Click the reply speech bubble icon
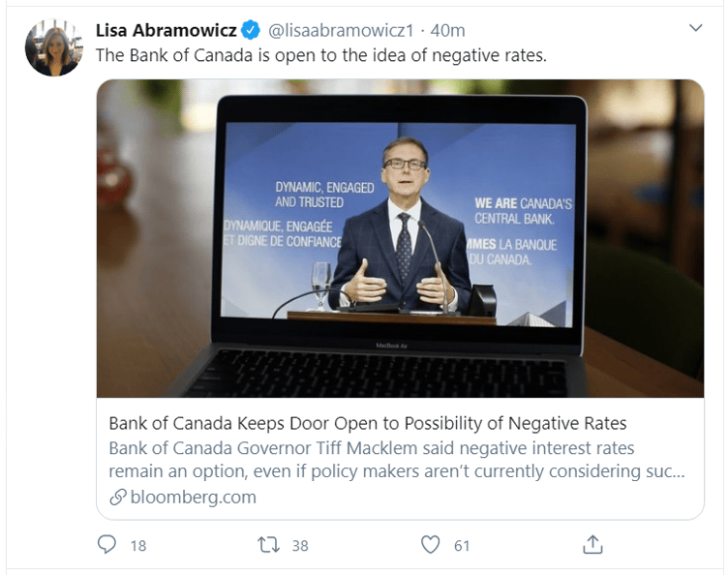 [107, 545]
